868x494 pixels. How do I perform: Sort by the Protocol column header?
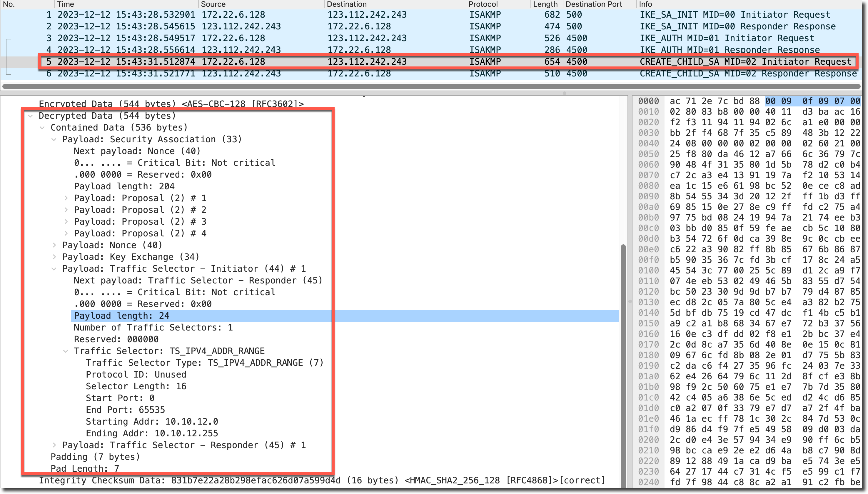tap(483, 4)
